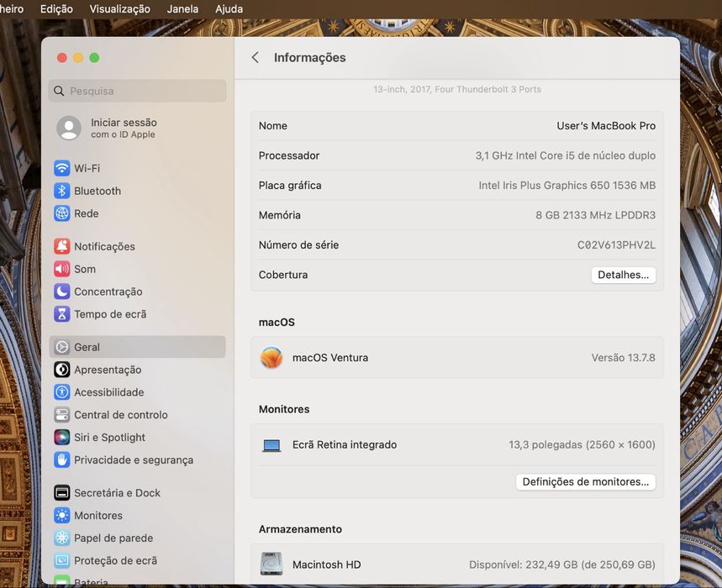Open the Som speaker icon
722x588 pixels.
tap(61, 269)
